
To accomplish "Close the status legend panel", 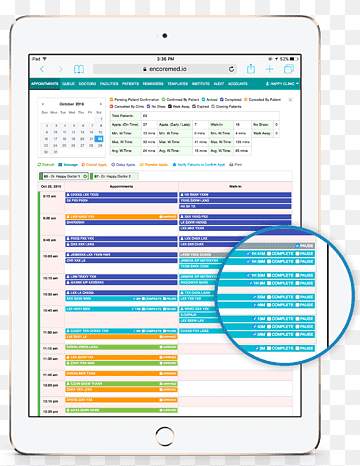I will [290, 100].
